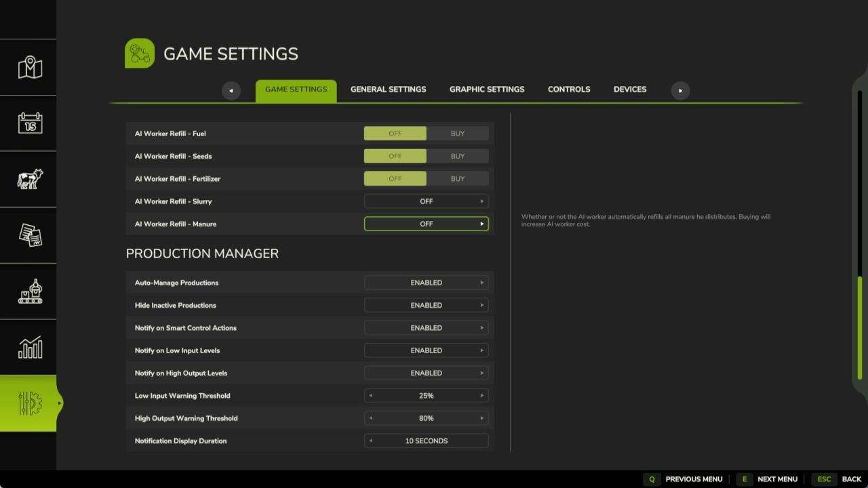Click the left arrow to view previous tabs
Image resolution: width=868 pixels, height=488 pixels.
click(x=231, y=90)
